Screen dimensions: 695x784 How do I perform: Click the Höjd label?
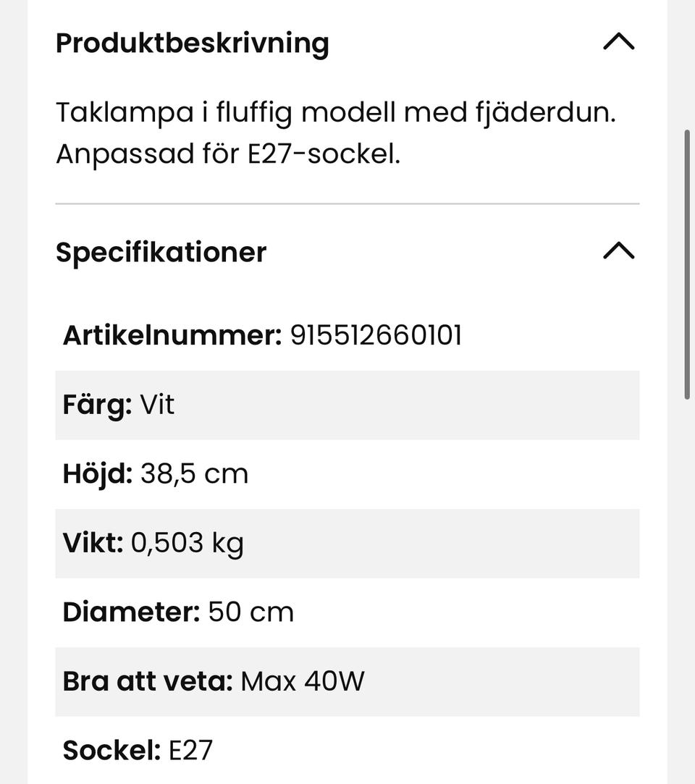(x=98, y=474)
